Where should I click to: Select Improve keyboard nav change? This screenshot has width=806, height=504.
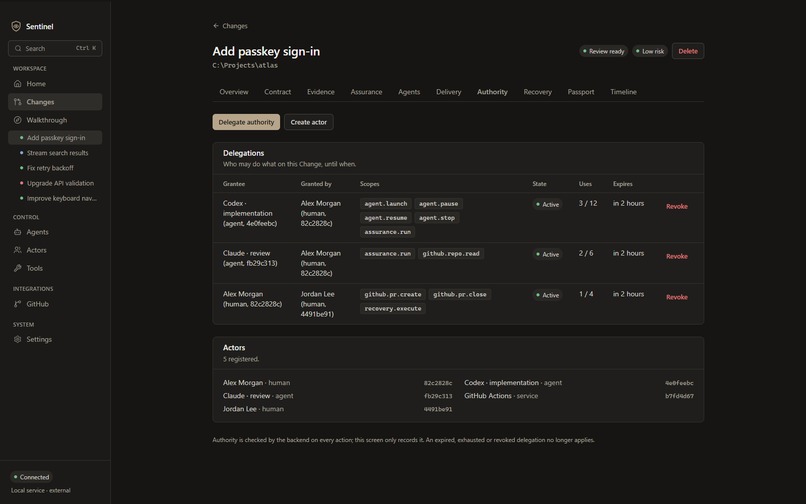point(55,198)
